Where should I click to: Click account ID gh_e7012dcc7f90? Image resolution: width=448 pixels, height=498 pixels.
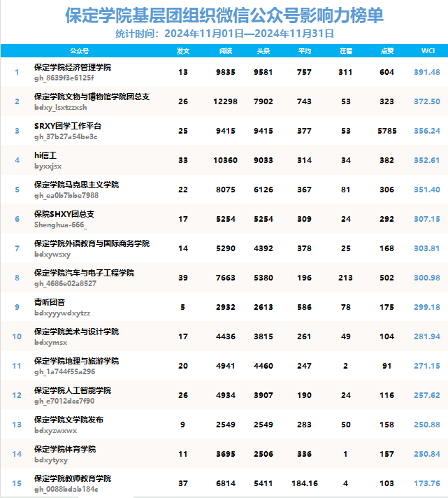point(64,401)
